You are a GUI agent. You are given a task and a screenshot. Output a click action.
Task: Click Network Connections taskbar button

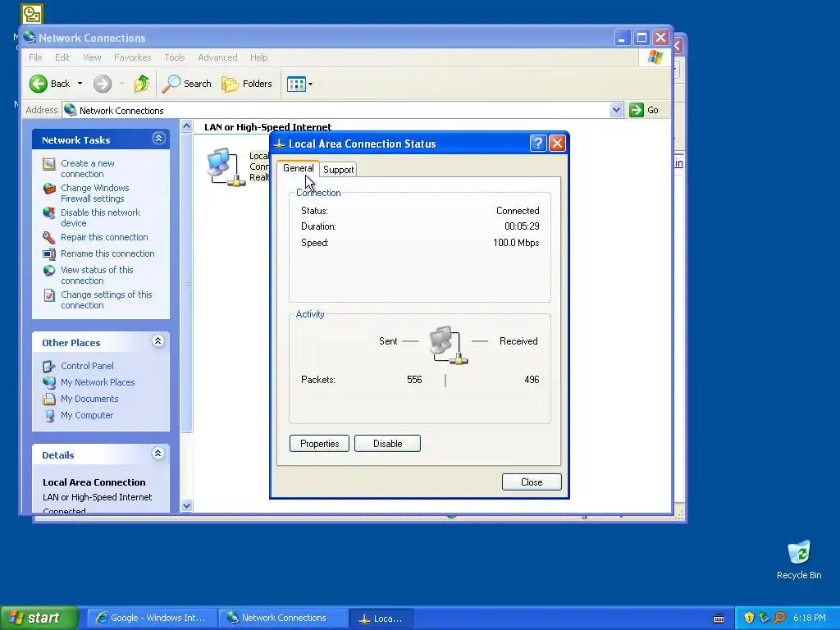click(283, 619)
